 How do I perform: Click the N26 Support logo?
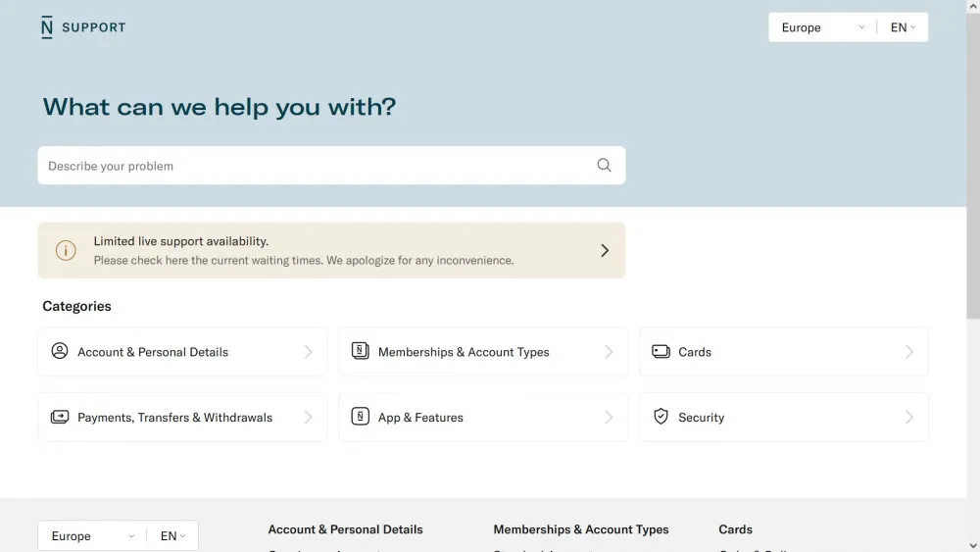point(83,27)
